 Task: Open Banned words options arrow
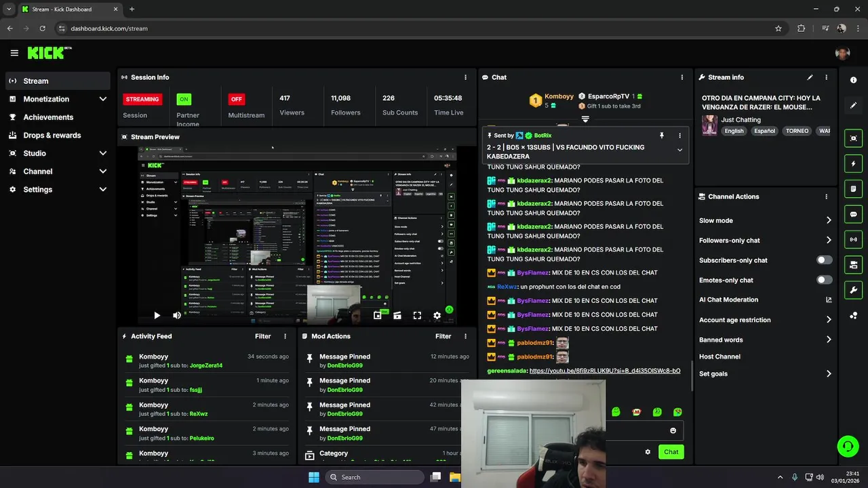point(829,340)
